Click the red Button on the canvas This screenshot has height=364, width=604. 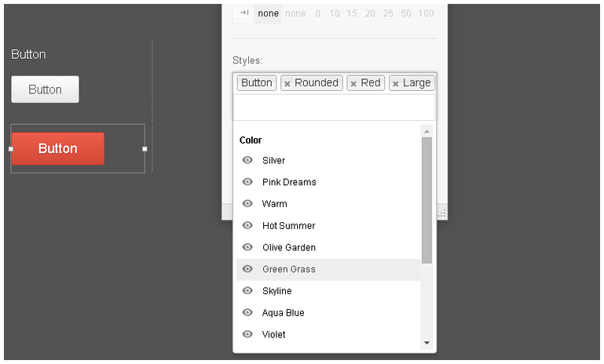point(57,148)
